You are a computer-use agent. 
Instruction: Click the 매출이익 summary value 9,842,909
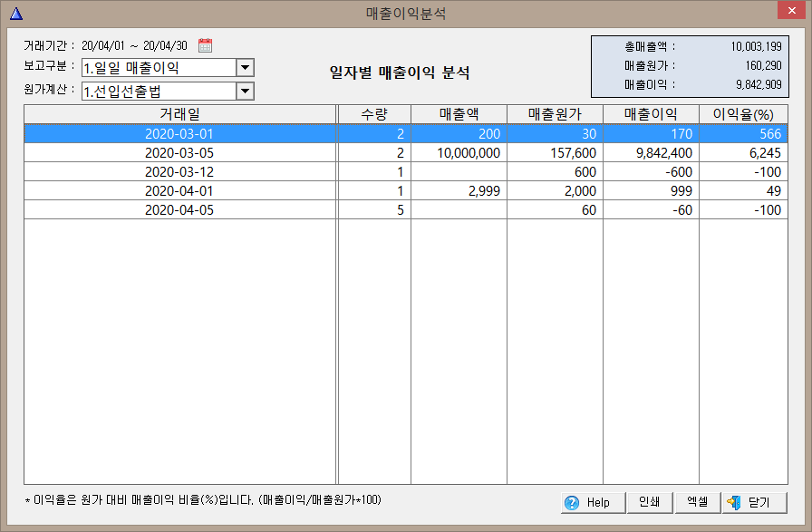click(759, 84)
